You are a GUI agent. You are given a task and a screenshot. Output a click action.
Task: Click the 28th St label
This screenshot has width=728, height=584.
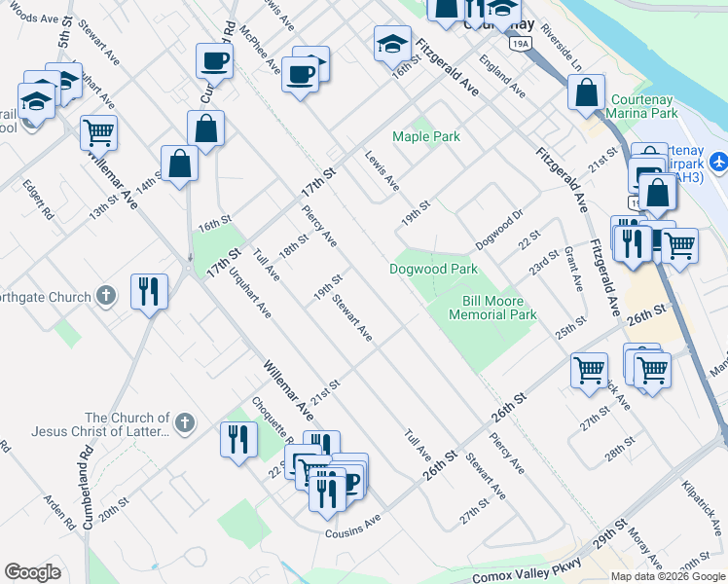(620, 450)
